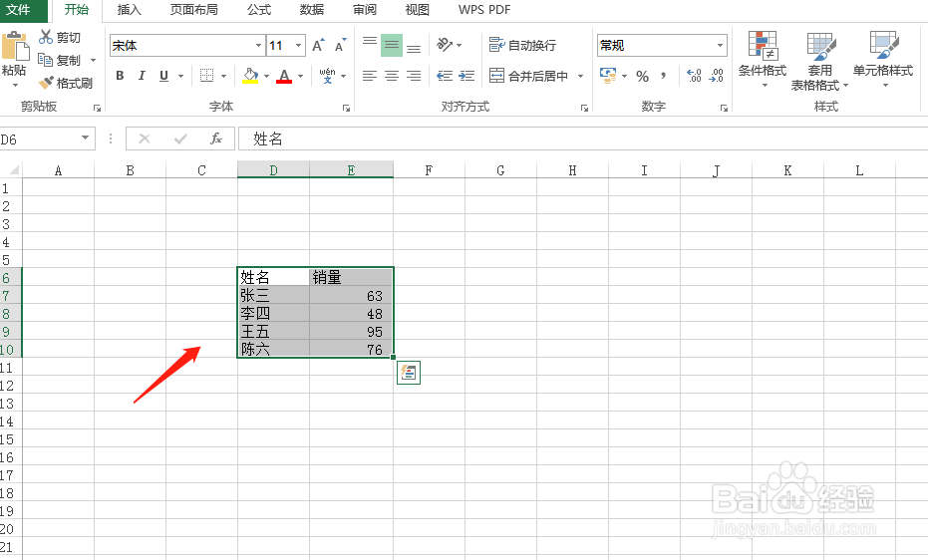Toggle underline formatting
Viewport: 928px width, 560px height.
[x=163, y=76]
